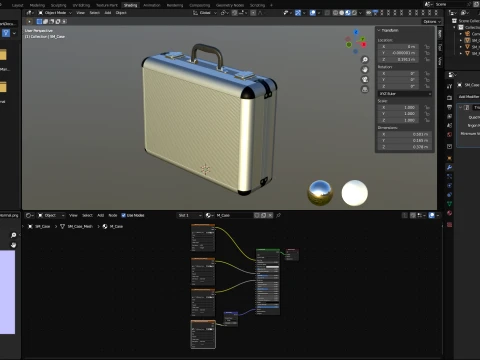480x360 pixels.
Task: Toggle lock for Location X
Action: coord(427,47)
